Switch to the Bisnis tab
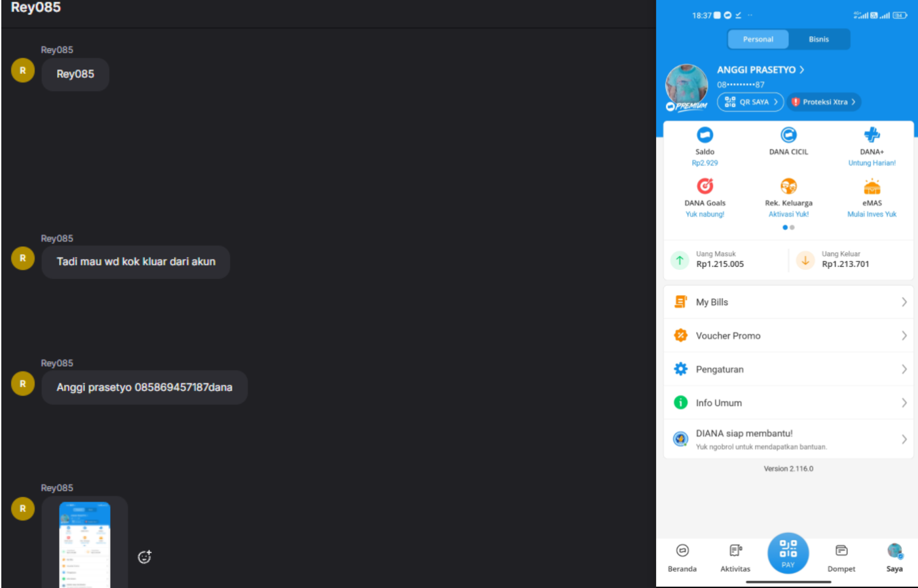 click(x=818, y=39)
